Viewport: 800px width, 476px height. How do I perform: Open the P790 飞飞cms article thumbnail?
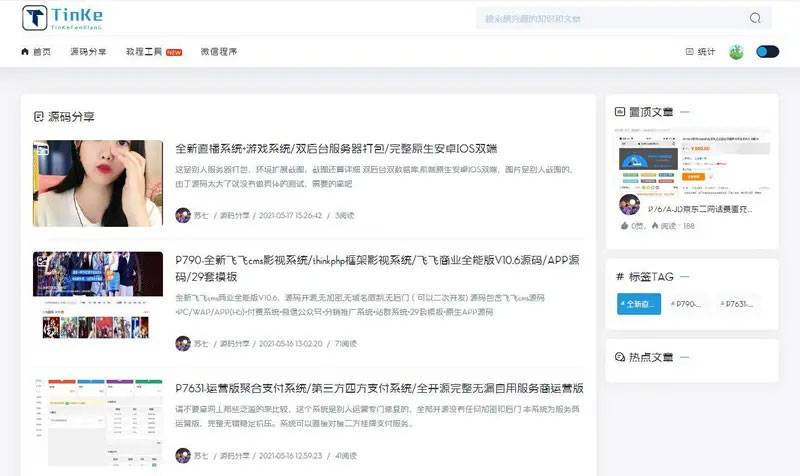tap(98, 296)
